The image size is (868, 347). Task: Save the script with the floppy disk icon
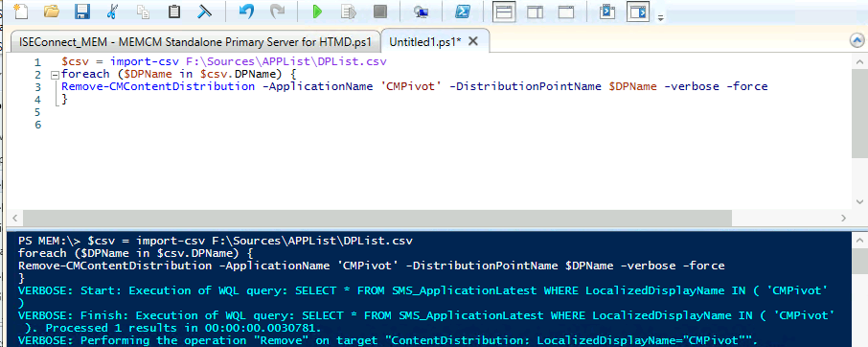tap(82, 12)
